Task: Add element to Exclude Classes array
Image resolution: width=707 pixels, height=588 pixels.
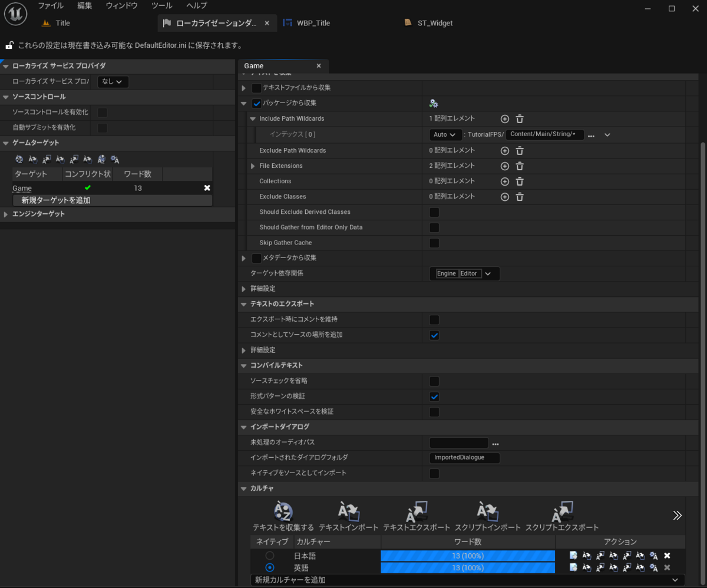Action: [505, 197]
